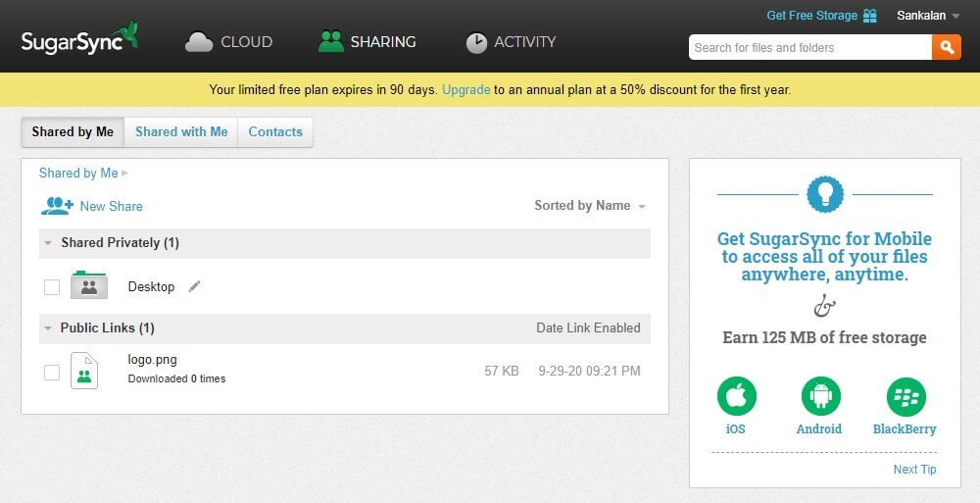Click the Desktop shared folder icon
The image size is (980, 503).
point(89,284)
